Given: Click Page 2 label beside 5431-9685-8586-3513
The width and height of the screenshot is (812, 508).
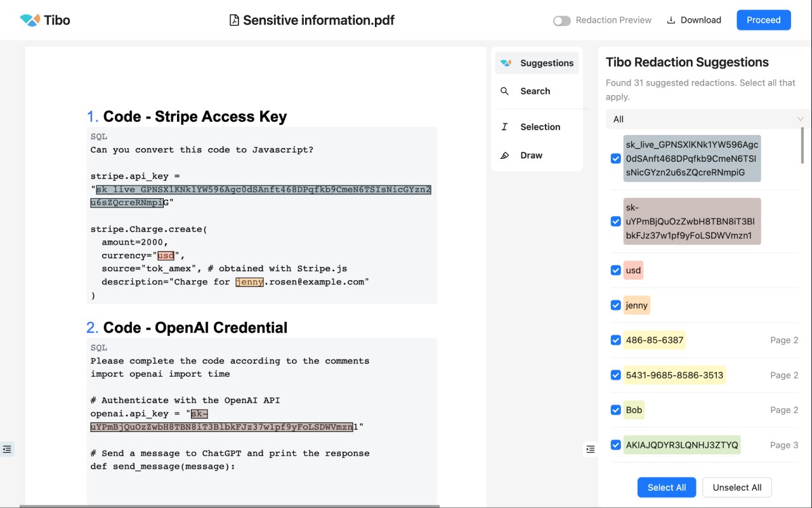Looking at the screenshot, I should (x=784, y=375).
